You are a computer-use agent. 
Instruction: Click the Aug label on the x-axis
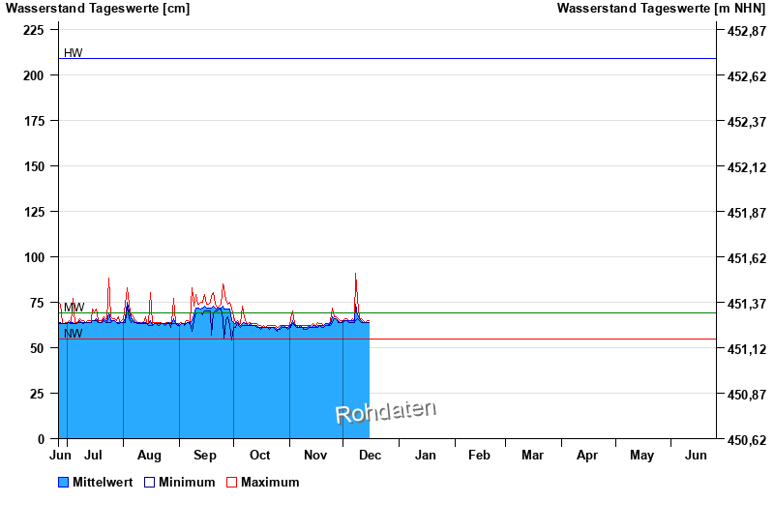coord(149,455)
